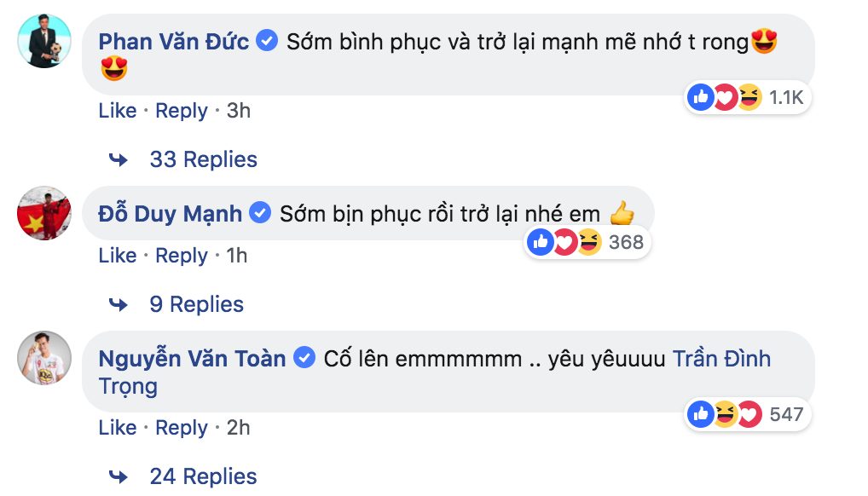Open Phan Văn Đức's profile name link
The height and width of the screenshot is (496, 868).
click(174, 41)
